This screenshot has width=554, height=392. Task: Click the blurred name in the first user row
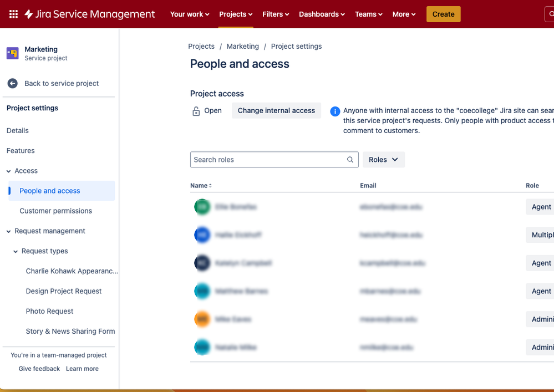coord(236,207)
